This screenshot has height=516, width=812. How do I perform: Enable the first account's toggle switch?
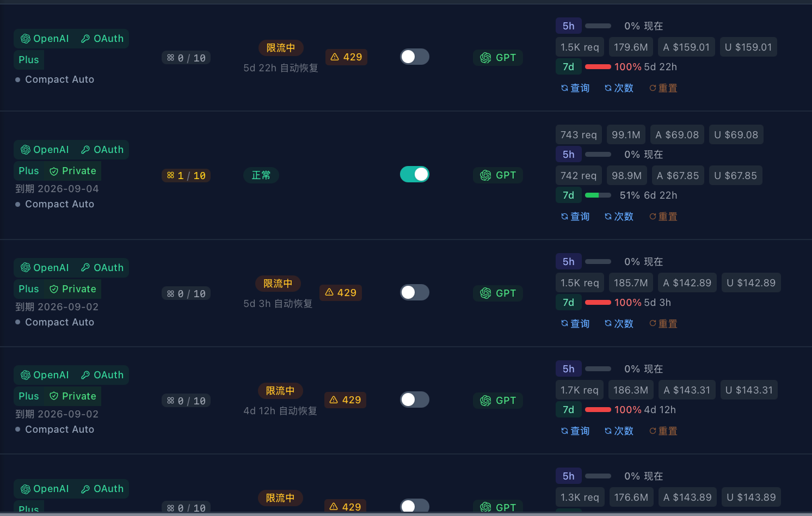coord(415,57)
